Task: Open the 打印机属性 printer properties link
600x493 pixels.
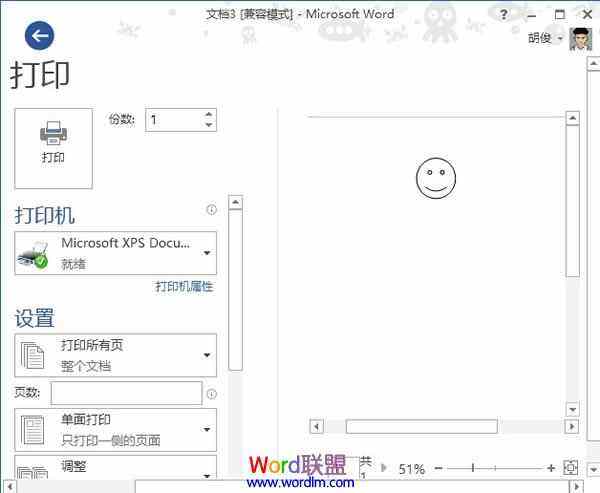Action: coord(184,286)
